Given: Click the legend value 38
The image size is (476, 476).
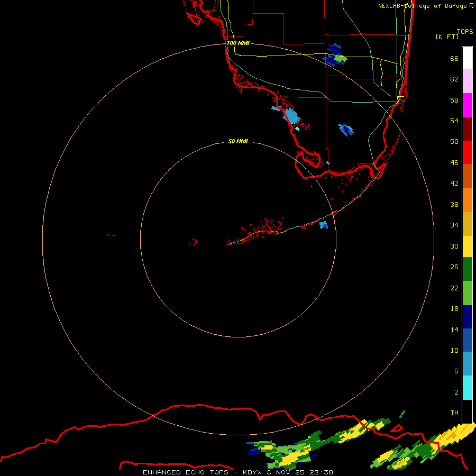Looking at the screenshot, I should tap(454, 204).
